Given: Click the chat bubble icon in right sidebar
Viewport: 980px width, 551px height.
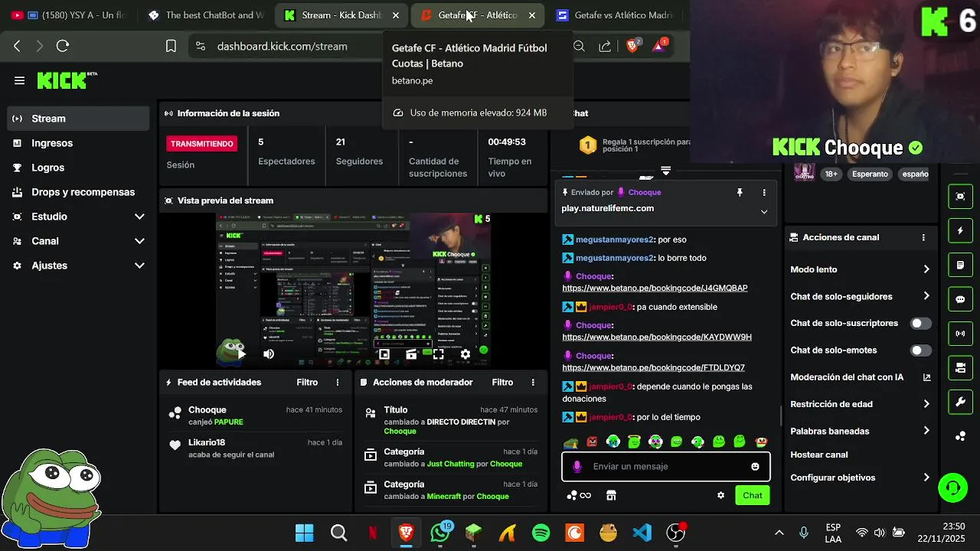Looking at the screenshot, I should (x=960, y=299).
